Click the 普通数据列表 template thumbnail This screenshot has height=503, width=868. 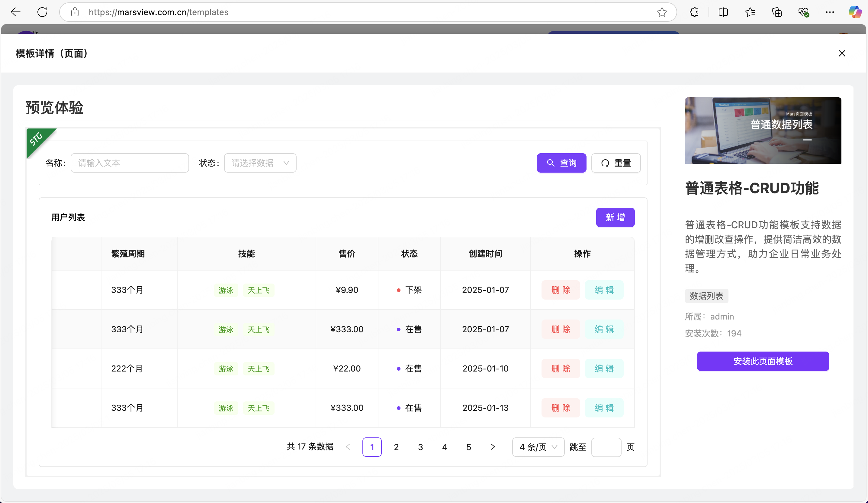coord(763,130)
